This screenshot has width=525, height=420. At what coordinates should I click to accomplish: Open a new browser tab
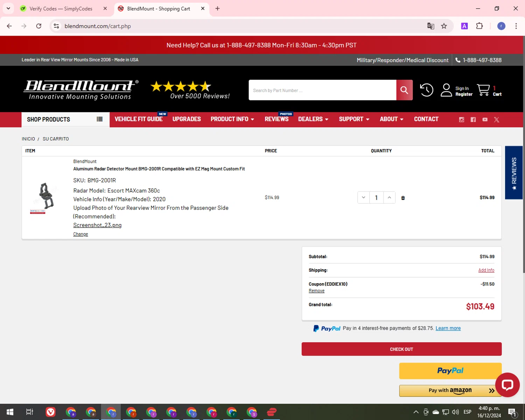click(217, 8)
